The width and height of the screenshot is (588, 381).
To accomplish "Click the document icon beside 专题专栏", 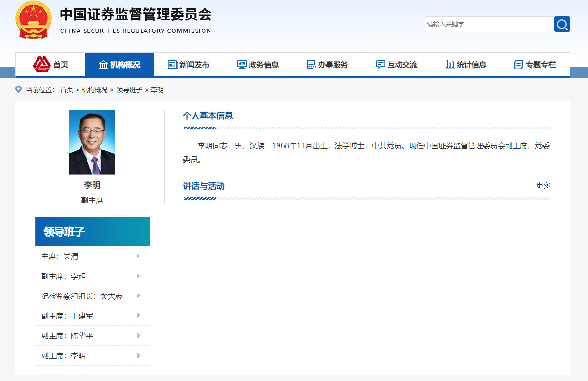I will [x=519, y=65].
